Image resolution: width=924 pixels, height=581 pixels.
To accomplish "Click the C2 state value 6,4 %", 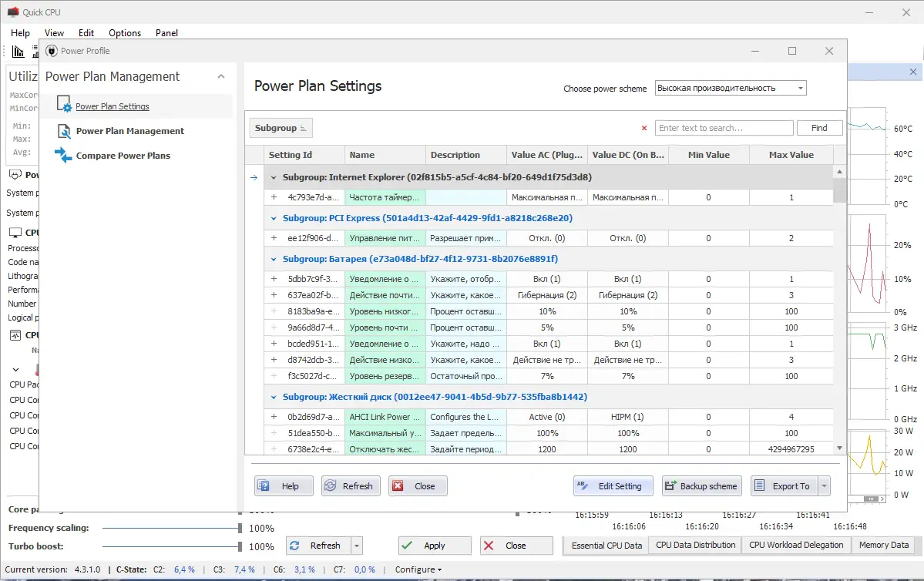I will click(x=184, y=569).
